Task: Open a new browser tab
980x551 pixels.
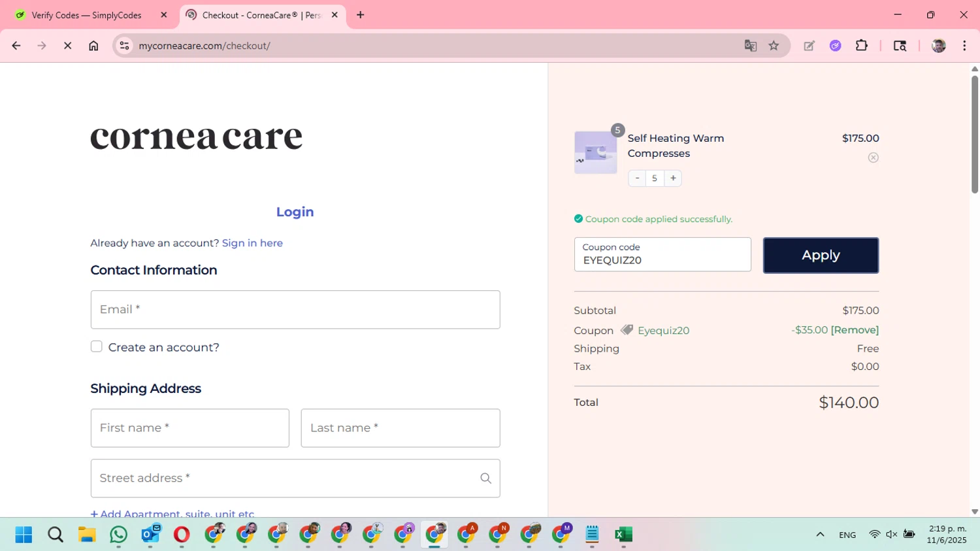Action: click(x=360, y=15)
